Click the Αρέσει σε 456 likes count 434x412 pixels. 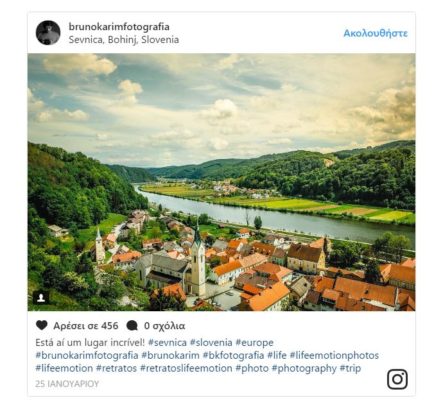(x=86, y=326)
